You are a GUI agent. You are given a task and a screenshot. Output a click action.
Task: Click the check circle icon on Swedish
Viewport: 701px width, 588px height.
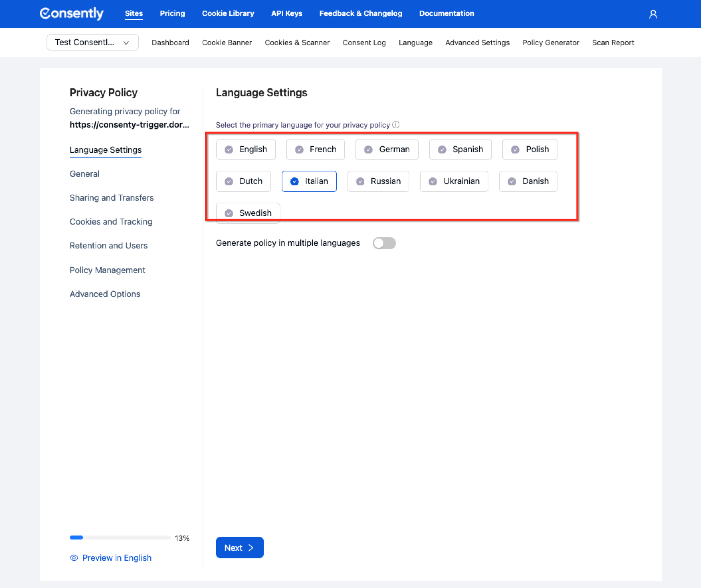click(229, 213)
